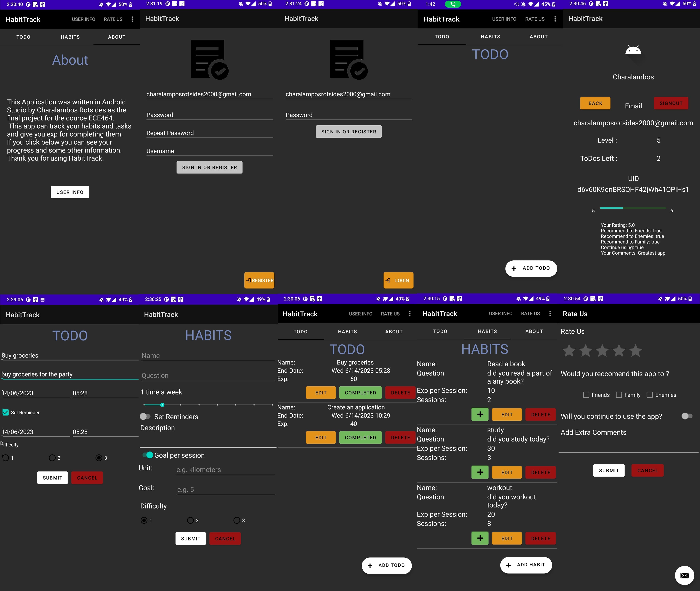Image resolution: width=700 pixels, height=591 pixels.
Task: Click the first rating star
Action: (569, 351)
